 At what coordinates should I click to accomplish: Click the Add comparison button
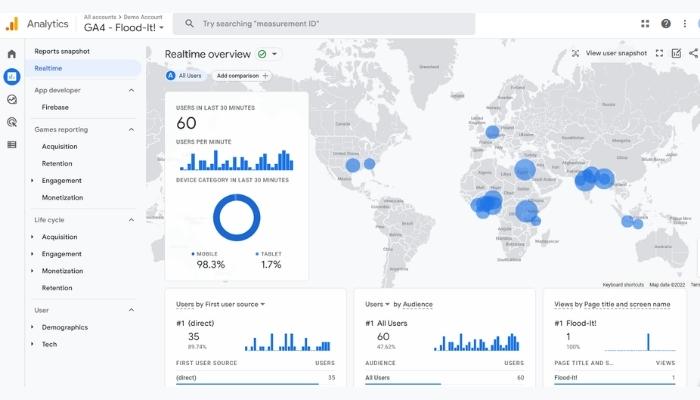242,76
